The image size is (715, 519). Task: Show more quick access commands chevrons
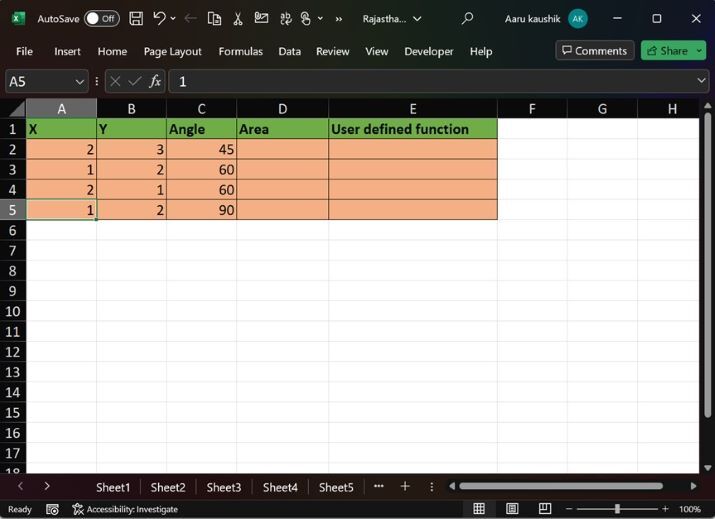338,19
